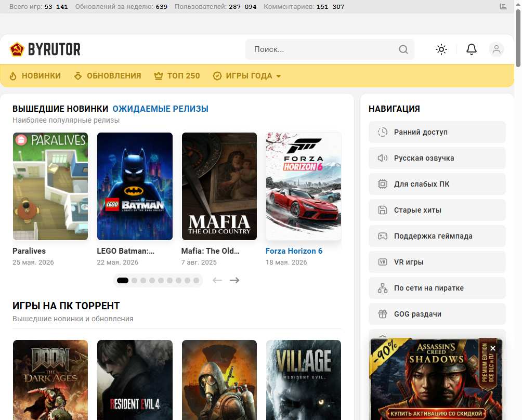Click the Для слабых ПК chip icon
The height and width of the screenshot is (420, 522).
pyautogui.click(x=383, y=184)
